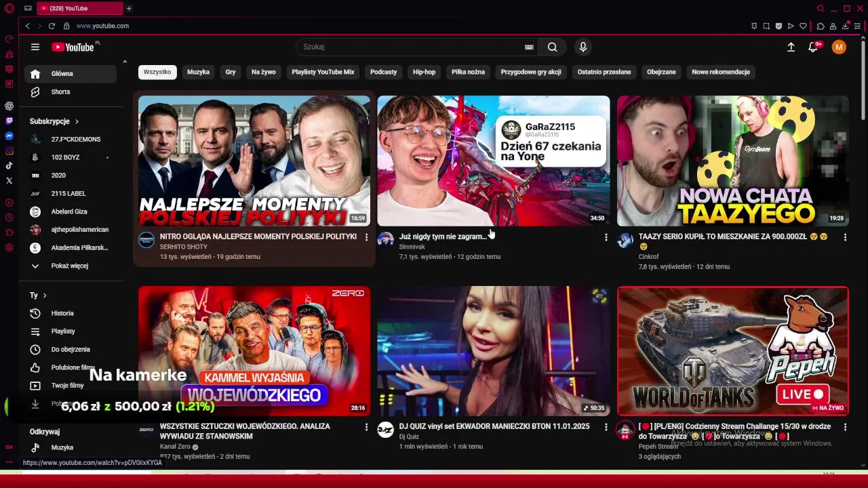Open the snapshot tool in address bar

click(x=766, y=26)
